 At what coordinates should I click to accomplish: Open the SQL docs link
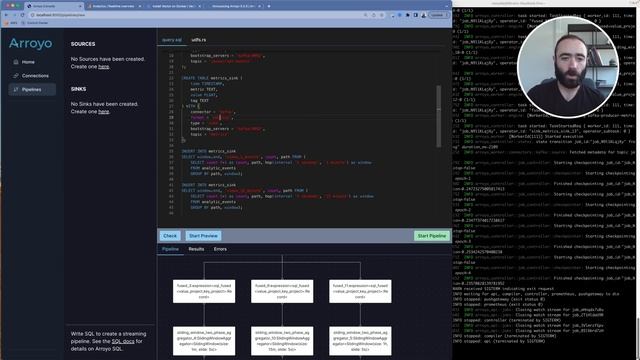coord(123,341)
